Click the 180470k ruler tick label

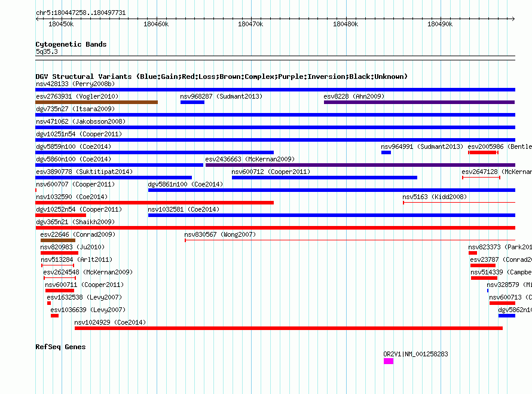click(250, 24)
